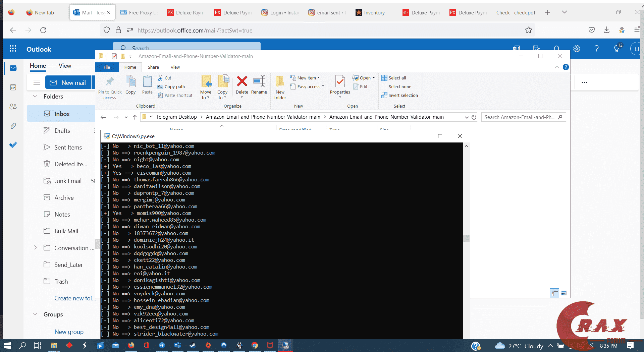Open the File tab in Explorer
The width and height of the screenshot is (644, 352).
coord(107,67)
